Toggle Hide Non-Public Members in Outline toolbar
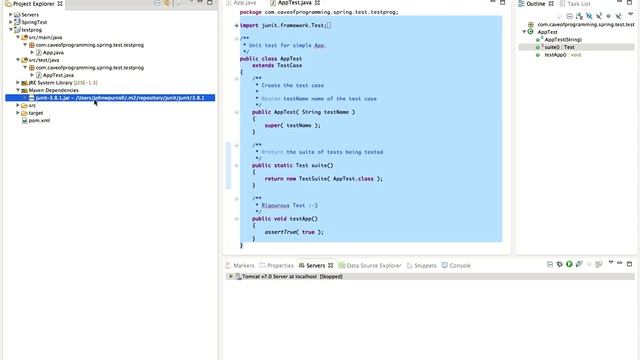The image size is (640, 360). pyautogui.click(x=609, y=16)
